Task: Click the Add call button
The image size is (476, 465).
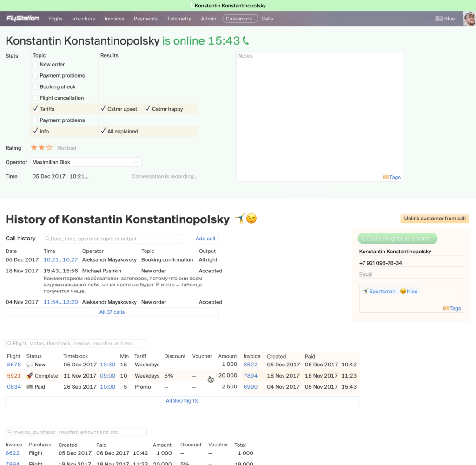Action: point(205,239)
